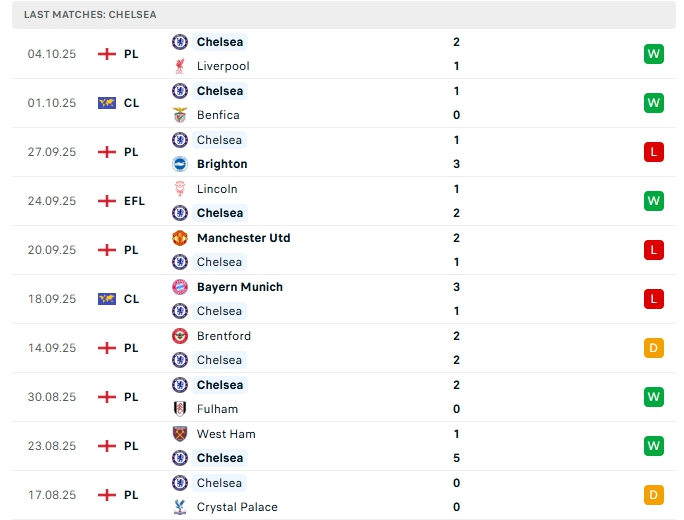Click the orange D badge for Brentford match
This screenshot has height=520, width=684.
tap(654, 348)
